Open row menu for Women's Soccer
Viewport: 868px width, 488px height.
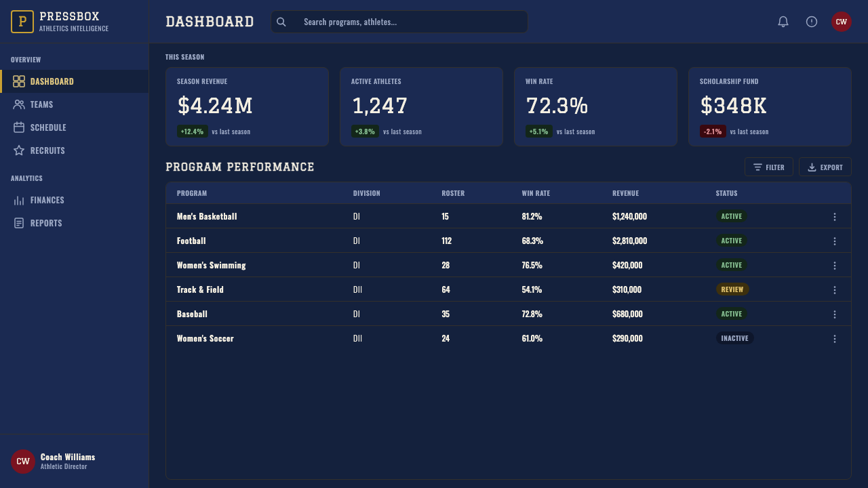[x=835, y=339]
